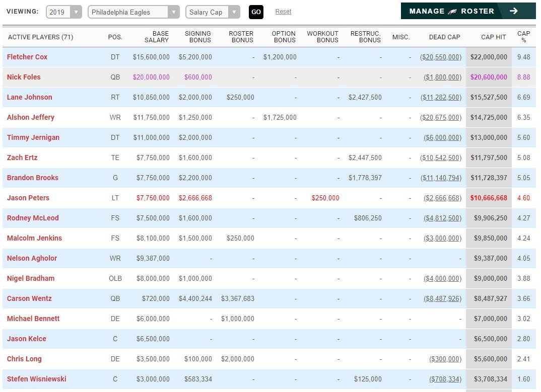The height and width of the screenshot is (392, 541).
Task: Sort by Signing Bonus column header
Action: point(197,37)
